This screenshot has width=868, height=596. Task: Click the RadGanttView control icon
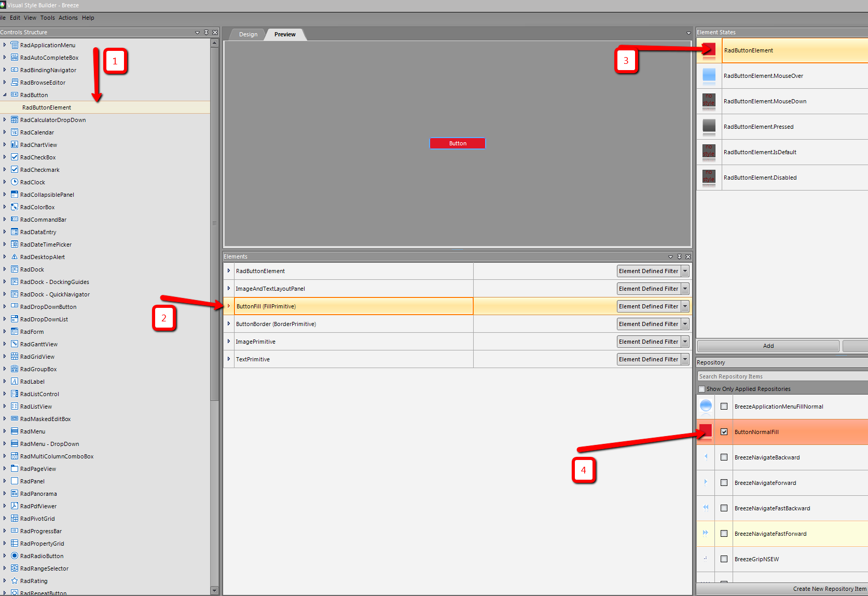pos(15,344)
